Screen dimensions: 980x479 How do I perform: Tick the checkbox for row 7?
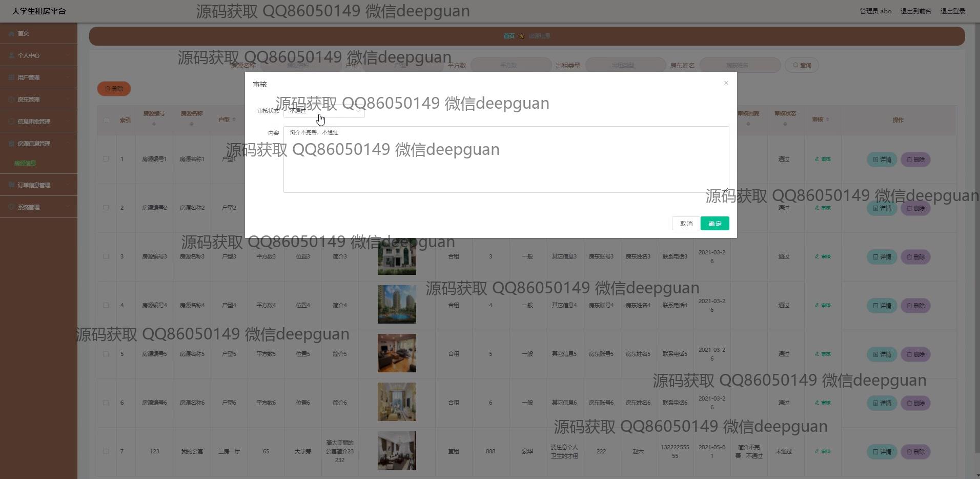(106, 451)
